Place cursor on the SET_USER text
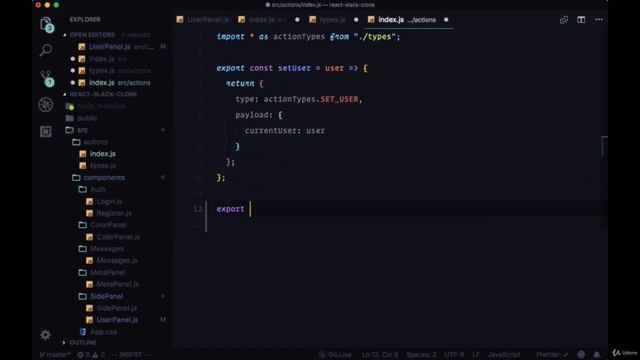Screen dimensions: 640x360 click(339, 99)
